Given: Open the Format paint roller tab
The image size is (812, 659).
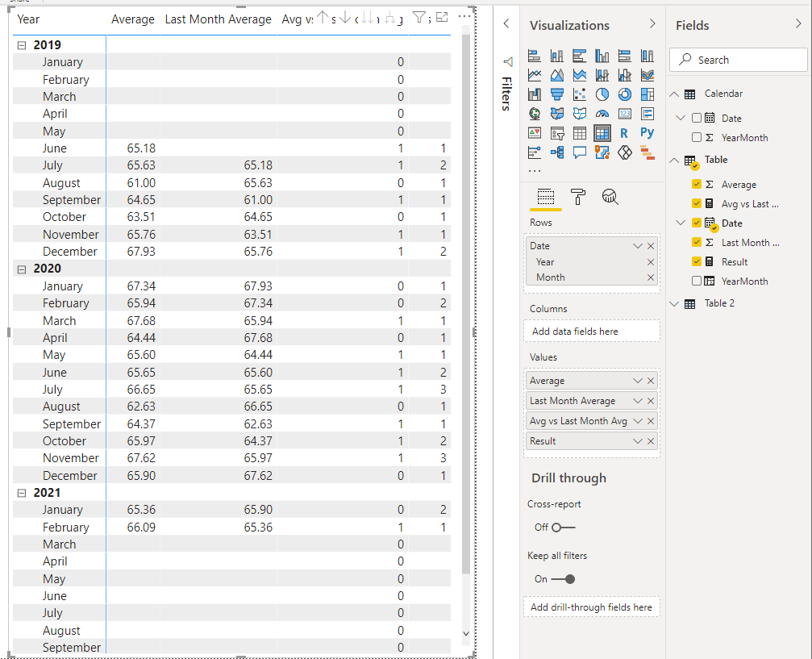Looking at the screenshot, I should pos(578,197).
